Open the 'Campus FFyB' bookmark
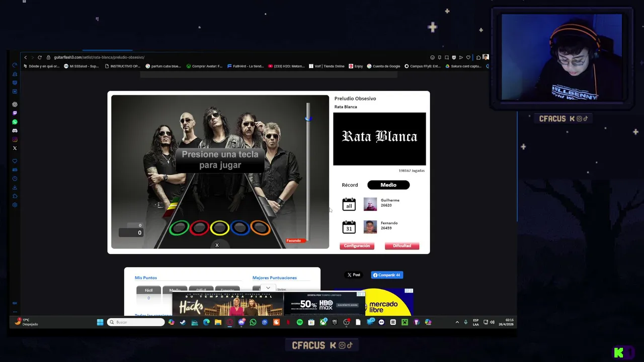Image resolution: width=644 pixels, height=362 pixels. coord(422,66)
